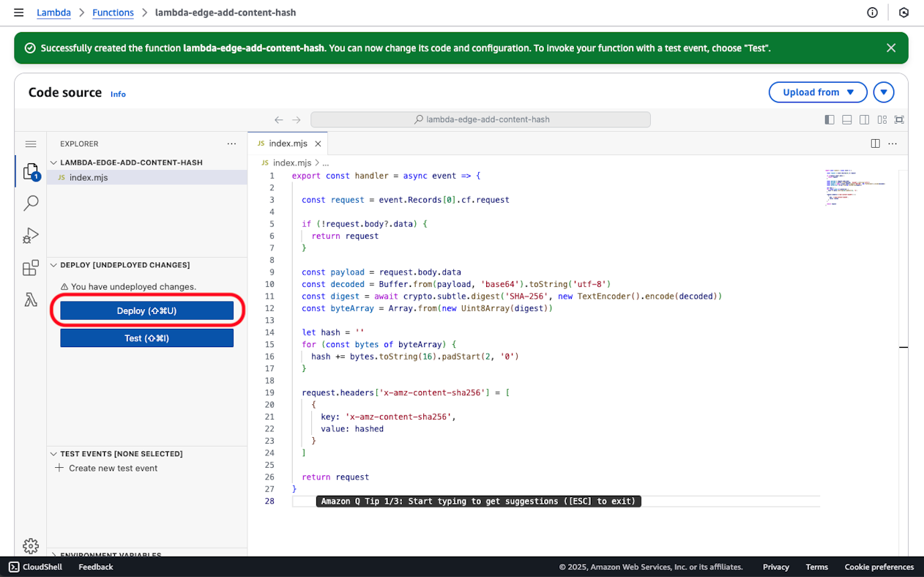This screenshot has width=924, height=577.
Task: Click the Info link beside Code source
Action: 118,94
